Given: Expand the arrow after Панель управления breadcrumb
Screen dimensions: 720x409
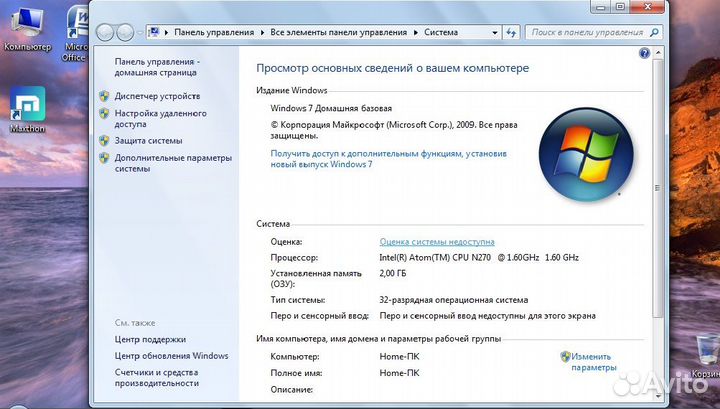Looking at the screenshot, I should (x=262, y=33).
